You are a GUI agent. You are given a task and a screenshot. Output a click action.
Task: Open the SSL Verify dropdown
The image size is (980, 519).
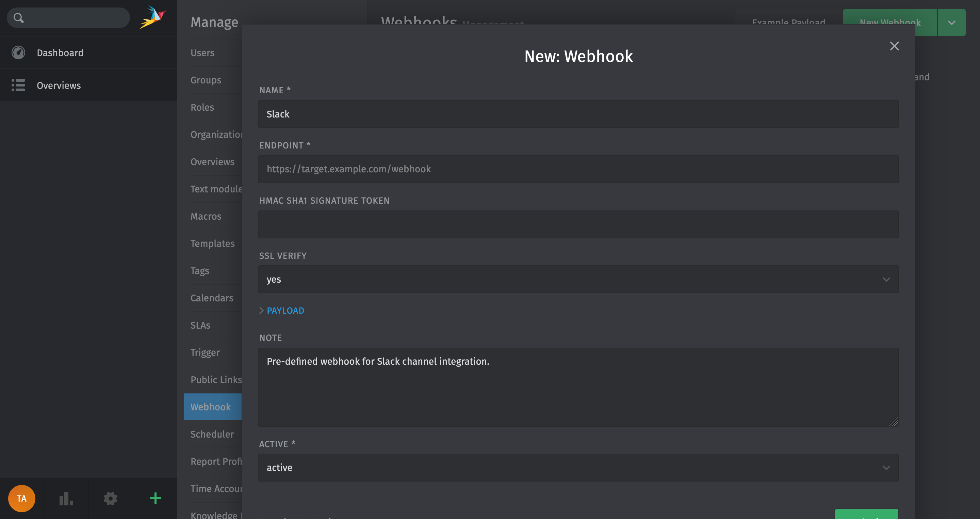pyautogui.click(x=578, y=279)
